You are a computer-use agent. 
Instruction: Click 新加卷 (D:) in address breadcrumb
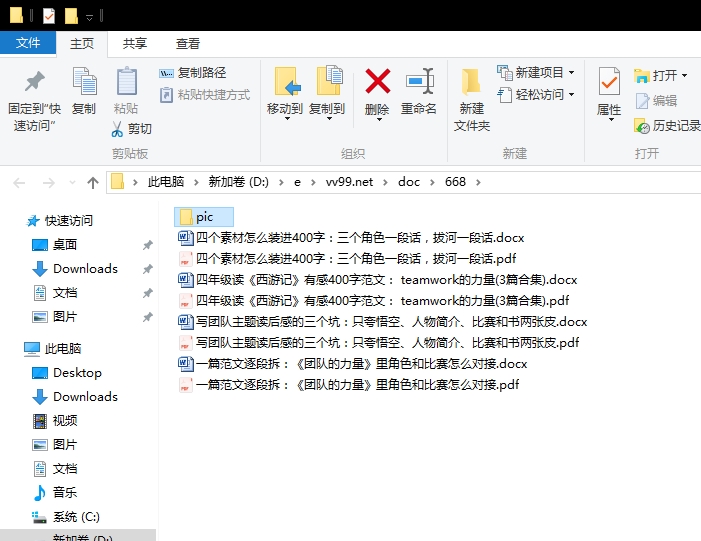tap(239, 182)
